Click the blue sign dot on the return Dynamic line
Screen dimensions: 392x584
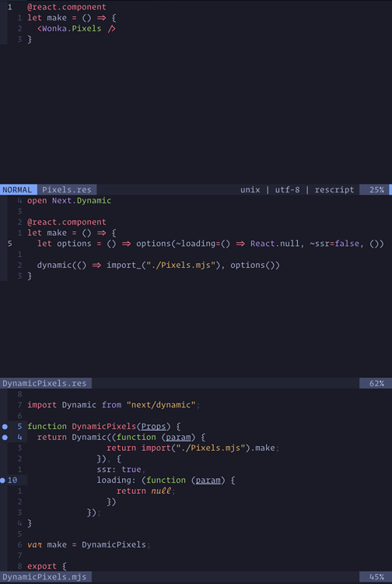[5, 438]
